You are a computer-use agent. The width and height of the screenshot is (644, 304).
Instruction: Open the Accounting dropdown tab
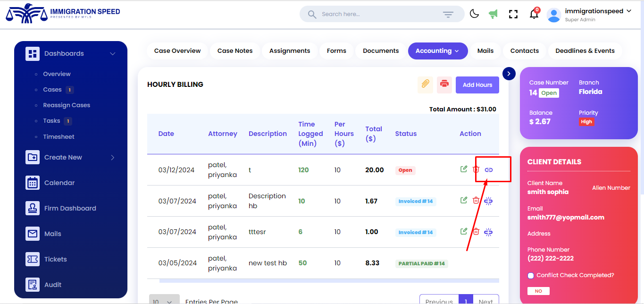(437, 51)
